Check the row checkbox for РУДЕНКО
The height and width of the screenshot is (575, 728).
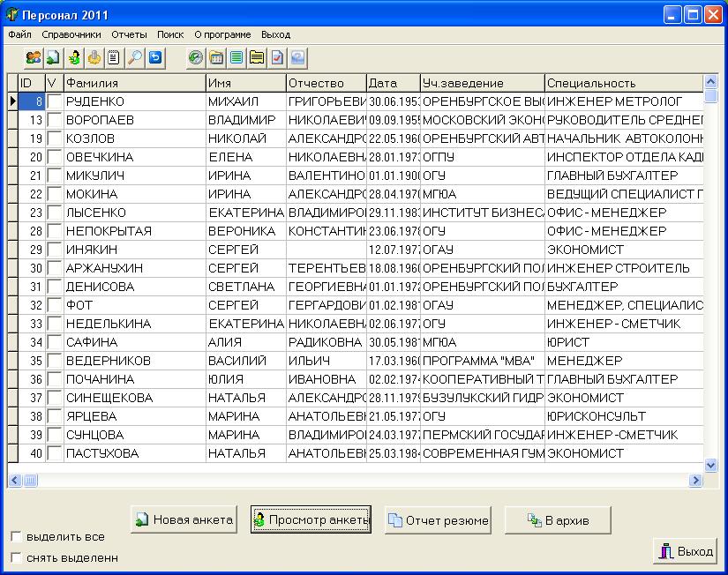[54, 101]
